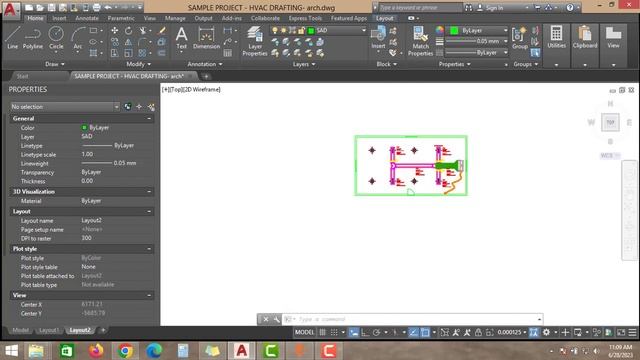Viewport: 640px width, 360px height.
Task: Toggle grid display in status bar
Action: [x=322, y=333]
